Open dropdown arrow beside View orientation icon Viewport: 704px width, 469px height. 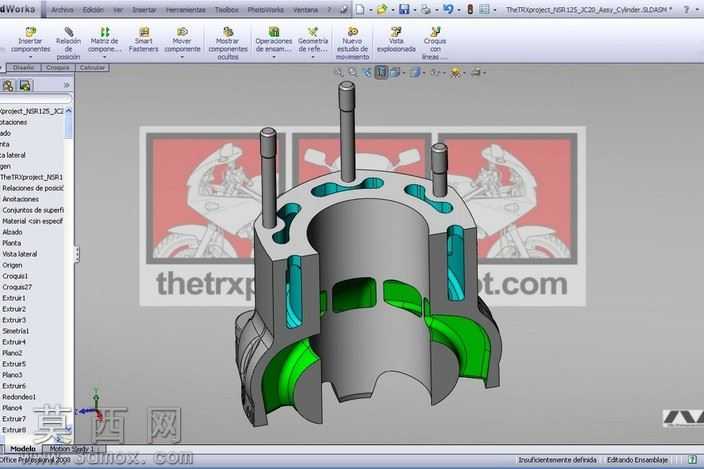pyautogui.click(x=404, y=73)
